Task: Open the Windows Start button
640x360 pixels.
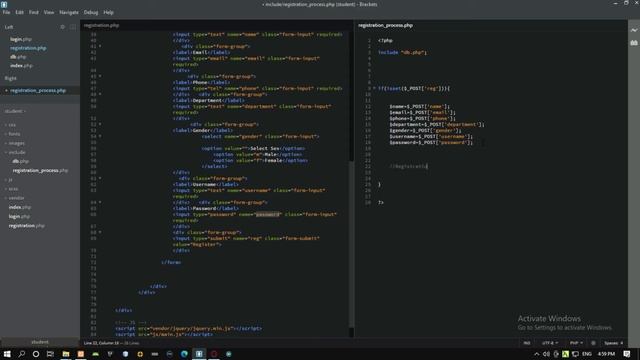Action: click(7, 354)
